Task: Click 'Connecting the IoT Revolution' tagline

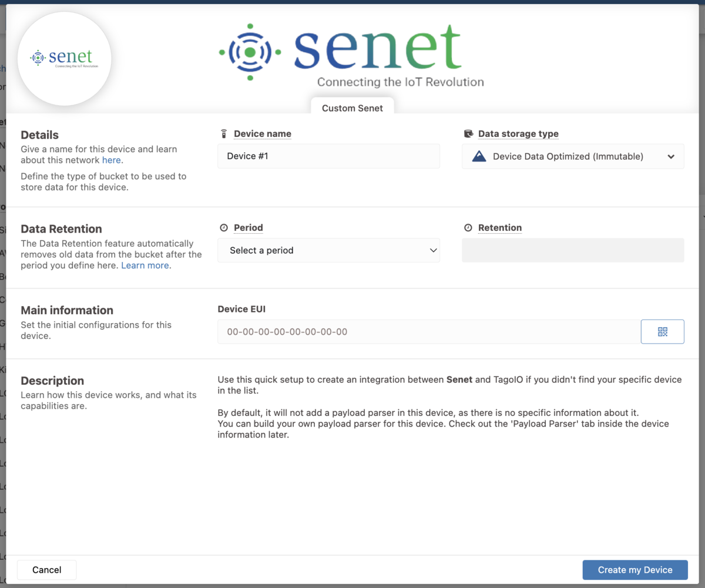Action: 401,82
